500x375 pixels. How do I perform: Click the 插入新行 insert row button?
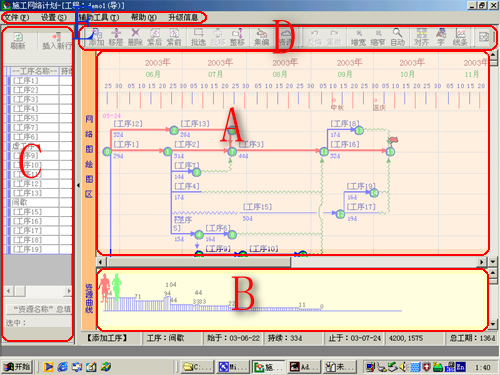[56, 41]
